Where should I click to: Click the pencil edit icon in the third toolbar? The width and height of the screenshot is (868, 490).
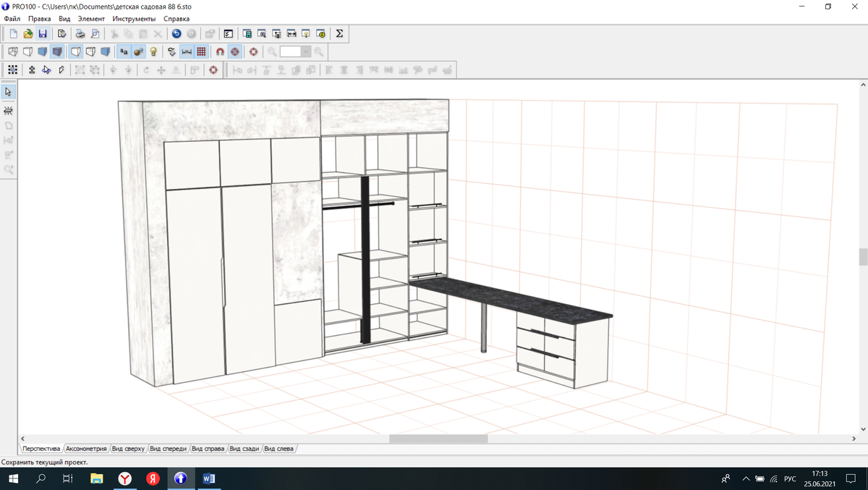click(61, 70)
